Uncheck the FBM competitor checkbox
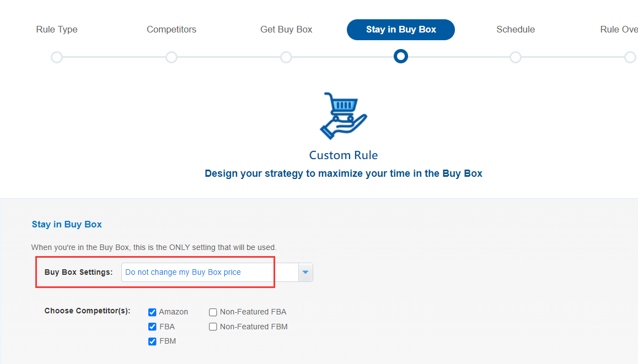 point(152,341)
